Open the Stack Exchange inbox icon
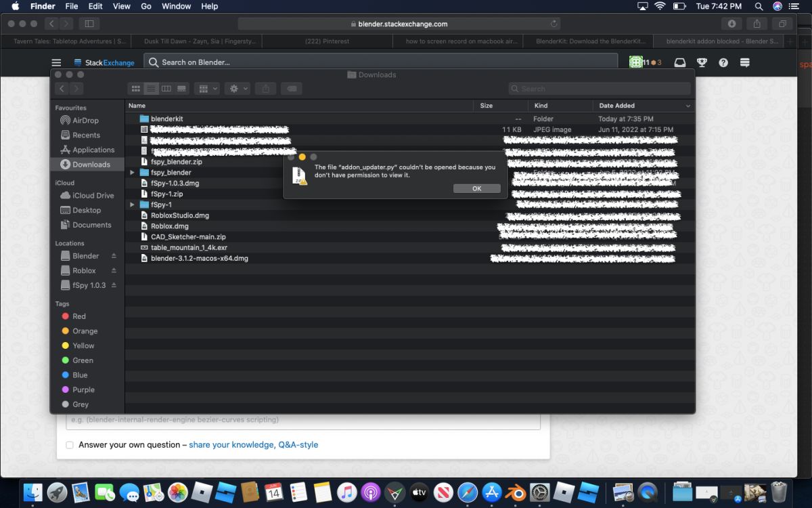Viewport: 812px width, 508px height. [681, 62]
